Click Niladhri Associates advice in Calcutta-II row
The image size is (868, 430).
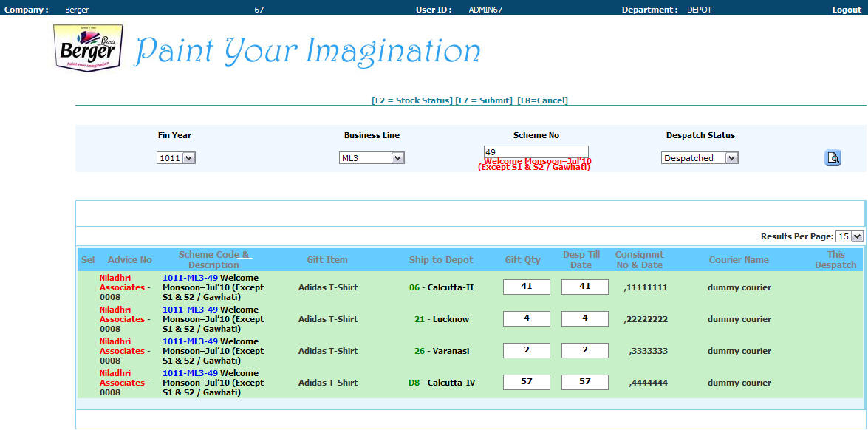(x=125, y=287)
